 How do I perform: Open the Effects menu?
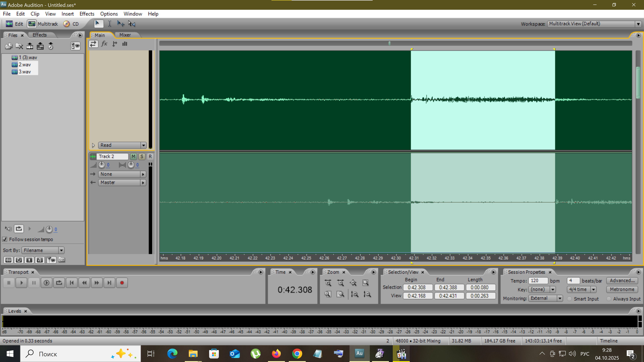(x=87, y=14)
